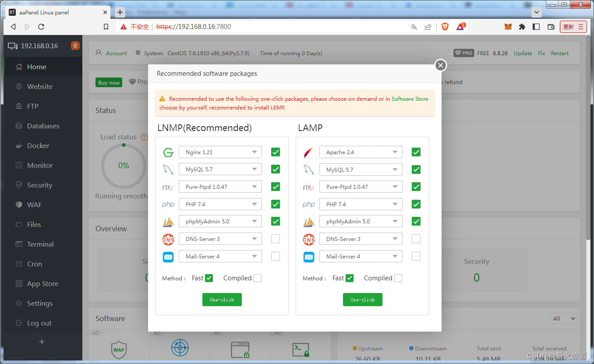Open the Brave Shields lion icon
This screenshot has height=364, width=594.
tap(445, 27)
